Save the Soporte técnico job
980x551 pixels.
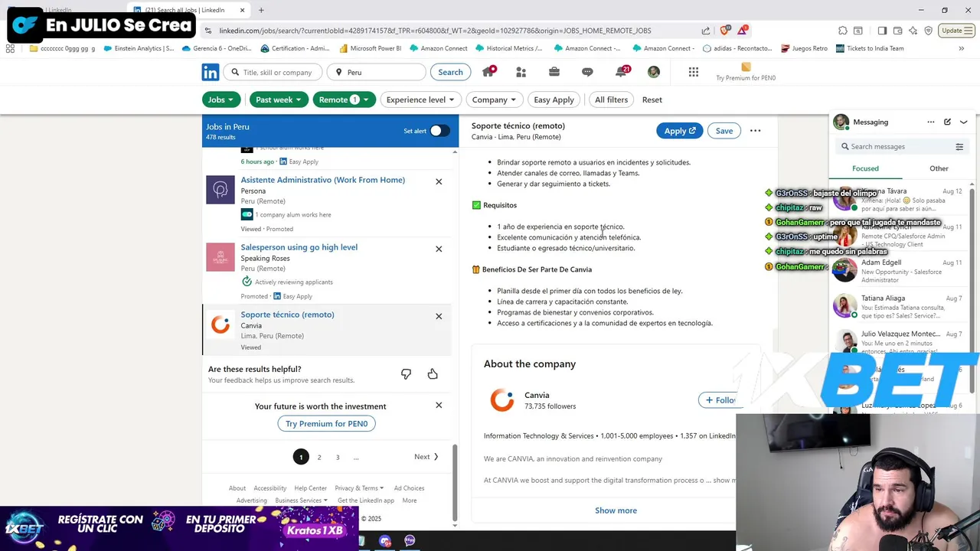724,131
